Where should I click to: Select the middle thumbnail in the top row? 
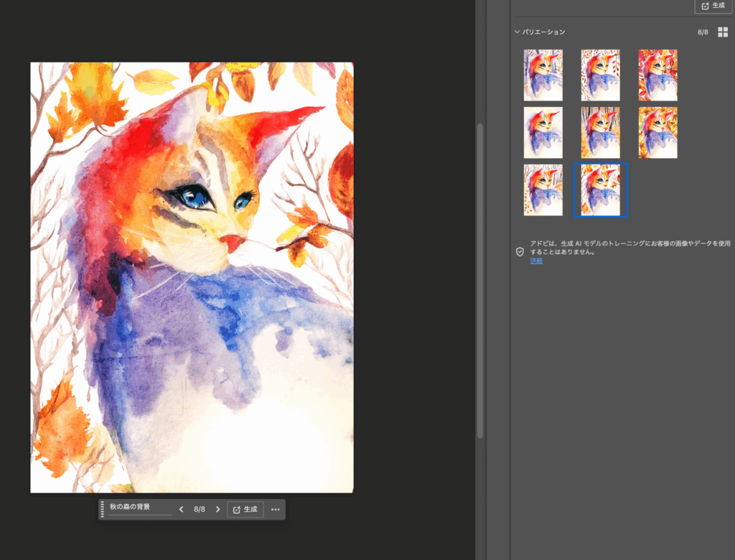coord(600,75)
